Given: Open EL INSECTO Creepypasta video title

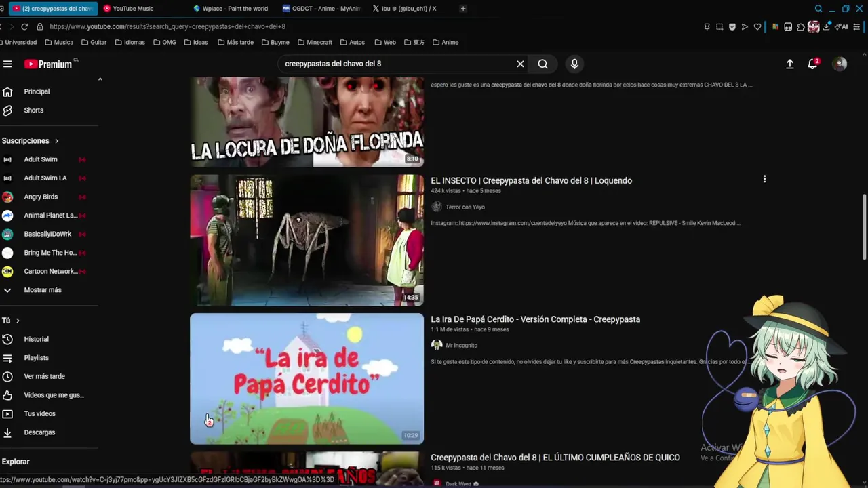Looking at the screenshot, I should click(531, 180).
